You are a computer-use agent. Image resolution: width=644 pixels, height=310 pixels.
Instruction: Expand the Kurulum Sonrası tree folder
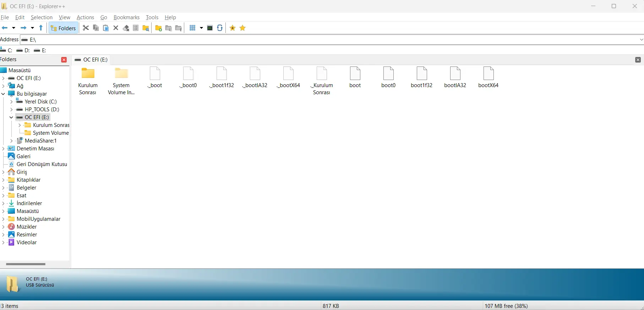[20, 125]
